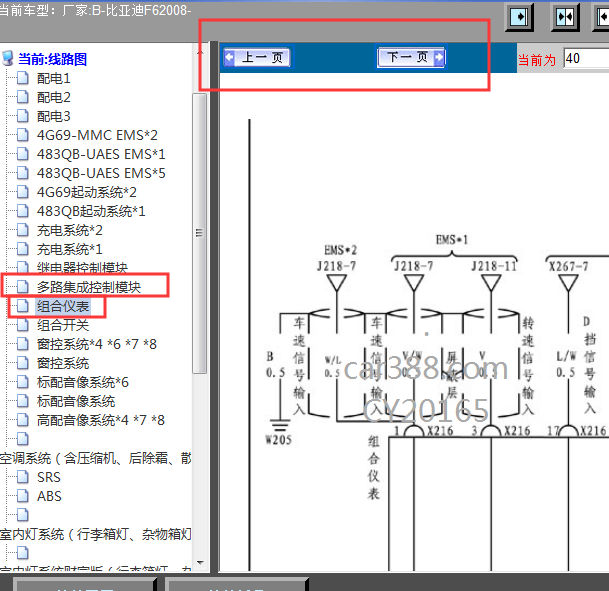Open 充电系统*1 diagram

[x=70, y=249]
